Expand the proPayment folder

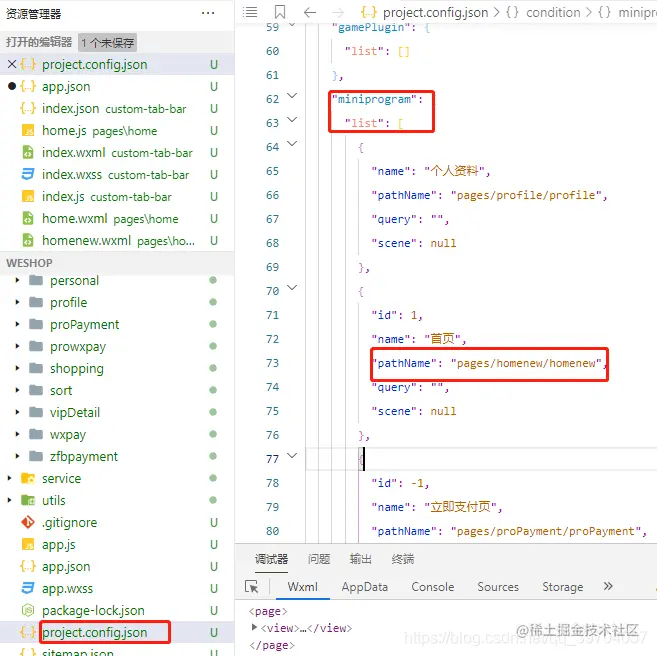(x=17, y=324)
